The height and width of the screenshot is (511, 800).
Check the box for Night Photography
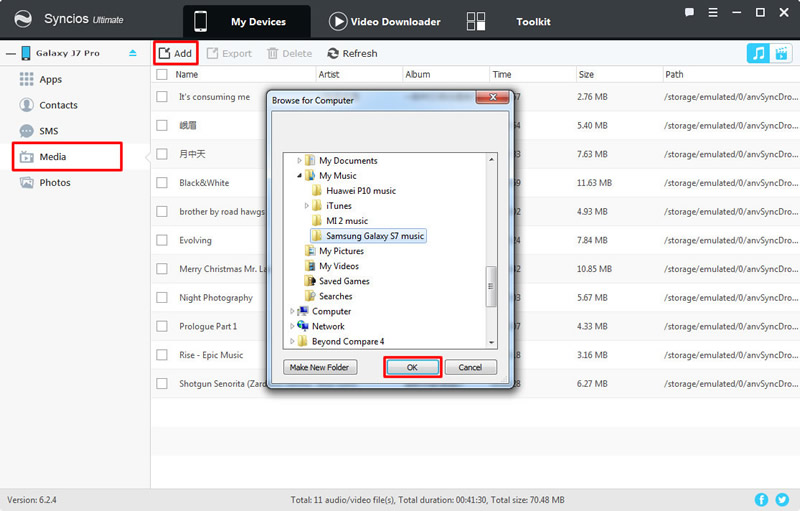pyautogui.click(x=162, y=297)
